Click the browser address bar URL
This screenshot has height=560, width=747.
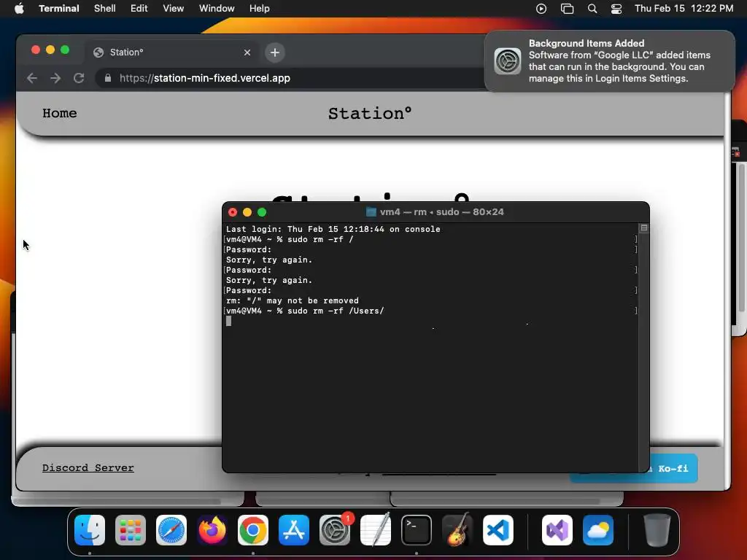point(205,78)
